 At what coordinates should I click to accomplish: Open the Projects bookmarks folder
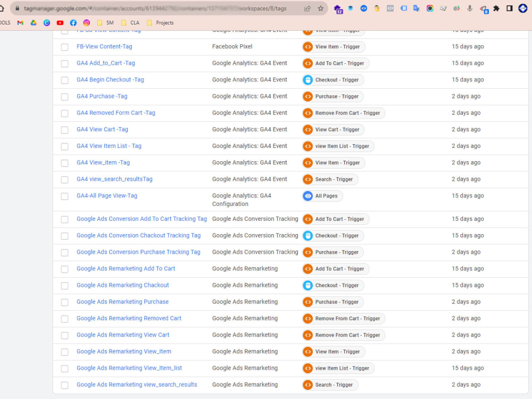[160, 23]
